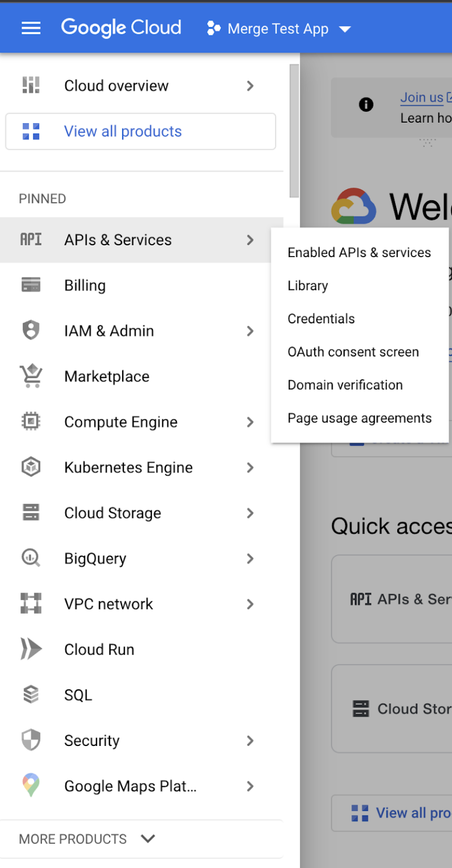
Task: Select Library from the APIs submenu
Action: (307, 285)
